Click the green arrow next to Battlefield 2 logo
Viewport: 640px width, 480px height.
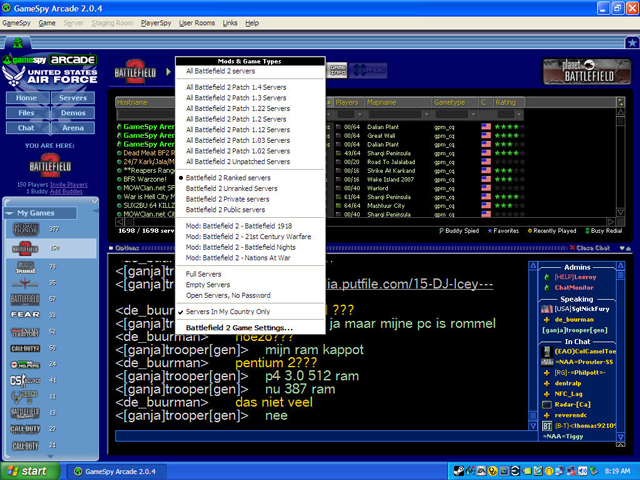click(x=168, y=72)
